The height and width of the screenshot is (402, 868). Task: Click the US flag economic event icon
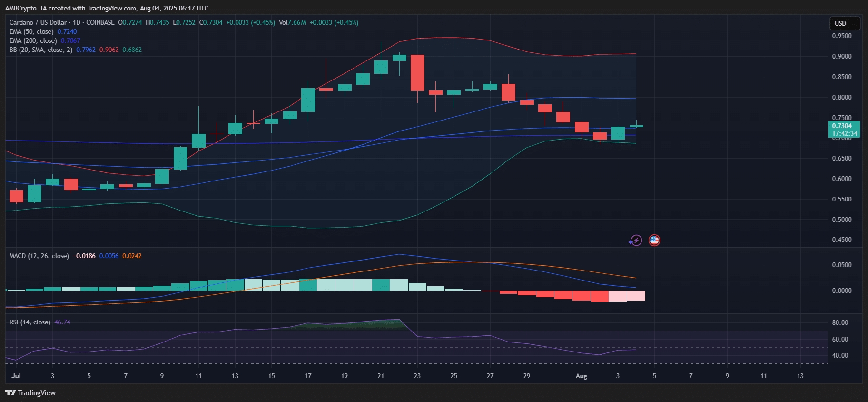tap(654, 241)
